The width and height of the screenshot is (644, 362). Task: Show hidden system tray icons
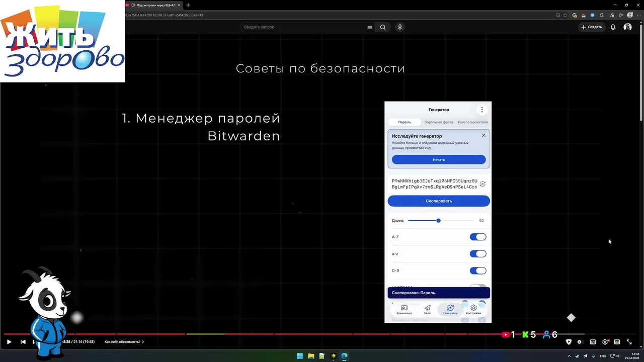coord(569,356)
